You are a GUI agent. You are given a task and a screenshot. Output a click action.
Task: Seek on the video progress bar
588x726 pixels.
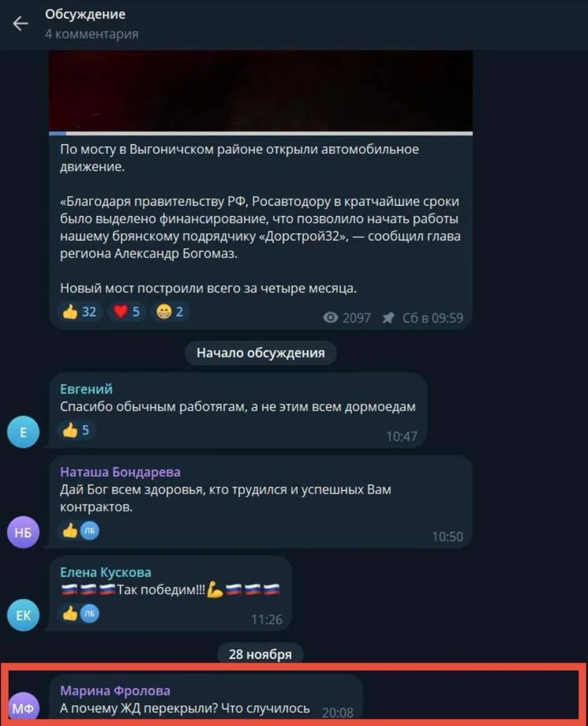[261, 133]
